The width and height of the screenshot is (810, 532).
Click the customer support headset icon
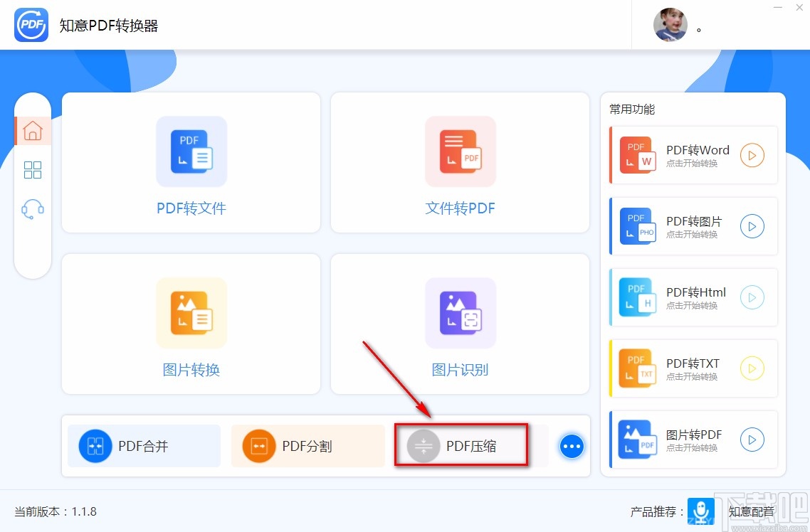point(33,208)
